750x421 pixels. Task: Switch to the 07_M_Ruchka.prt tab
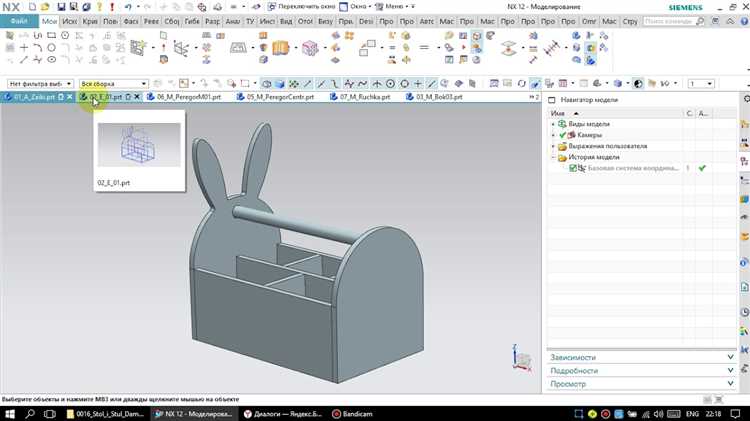[x=360, y=97]
